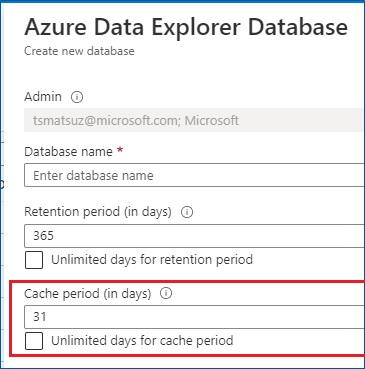
Task: Click the 'Unlimited days for cache period' label text
Action: (142, 341)
